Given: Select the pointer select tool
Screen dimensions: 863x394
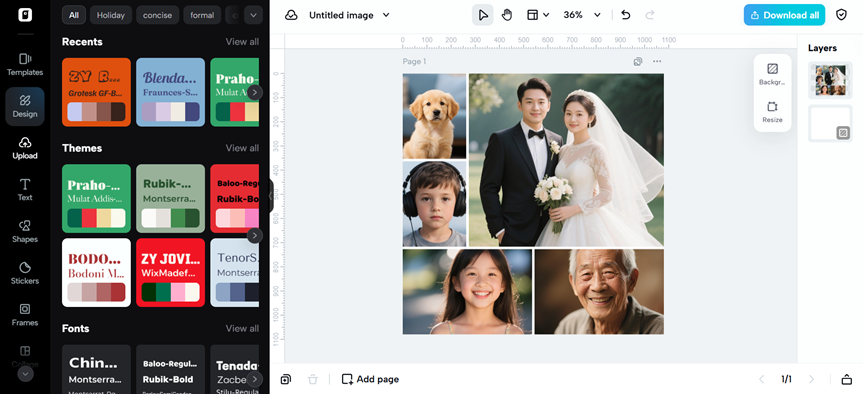Looking at the screenshot, I should coord(483,15).
